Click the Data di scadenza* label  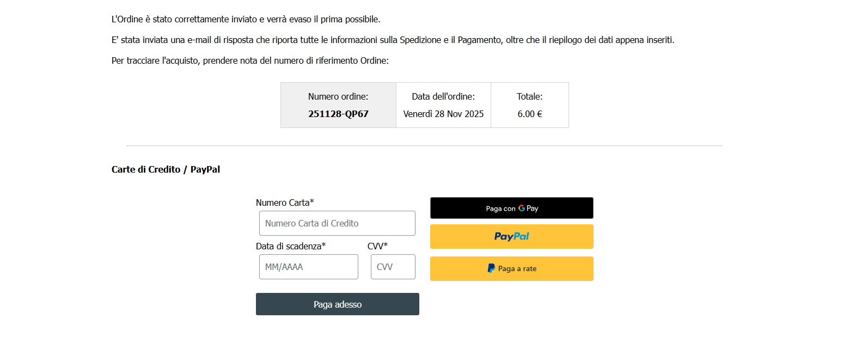click(291, 246)
